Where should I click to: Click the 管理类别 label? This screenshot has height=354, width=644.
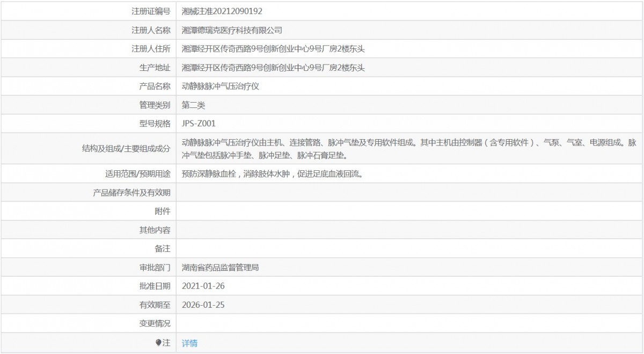tap(155, 105)
